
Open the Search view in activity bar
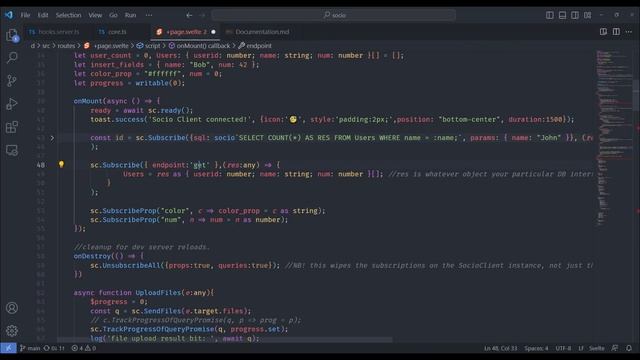[12, 58]
